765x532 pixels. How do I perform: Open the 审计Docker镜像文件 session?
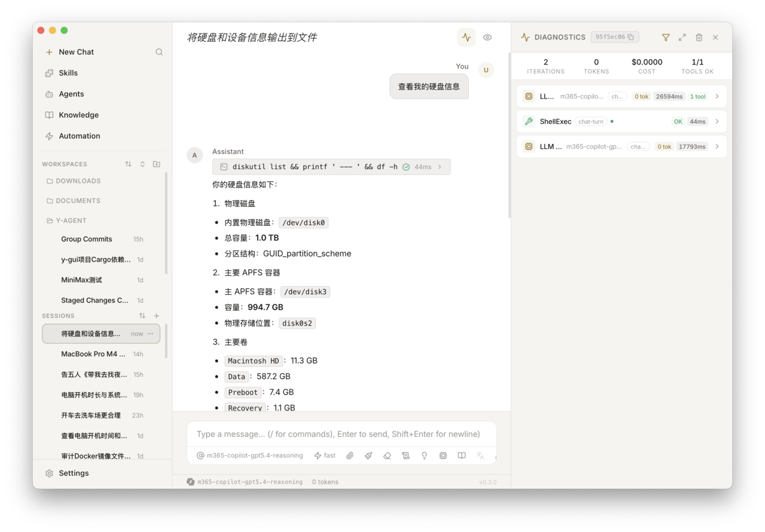[102, 455]
